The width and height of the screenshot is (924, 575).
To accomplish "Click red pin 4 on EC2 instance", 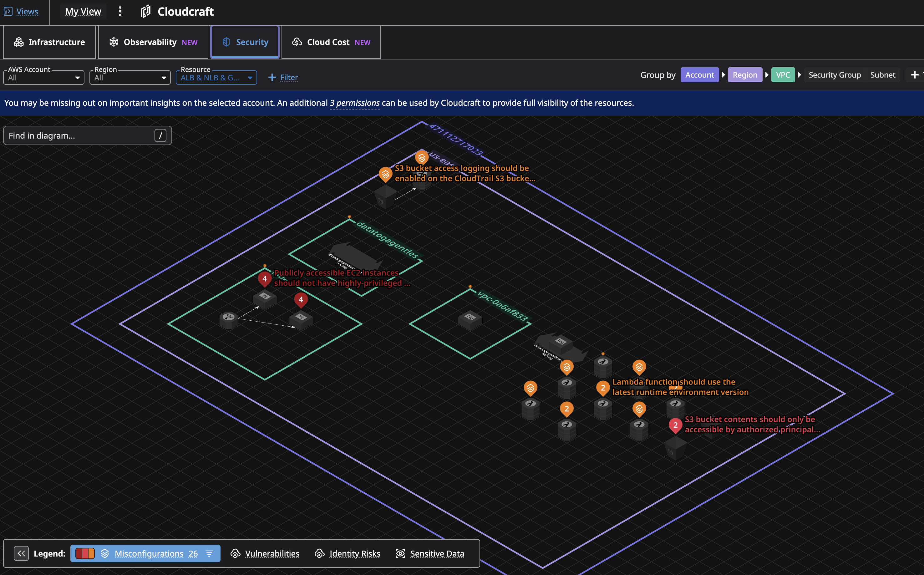I will point(264,279).
